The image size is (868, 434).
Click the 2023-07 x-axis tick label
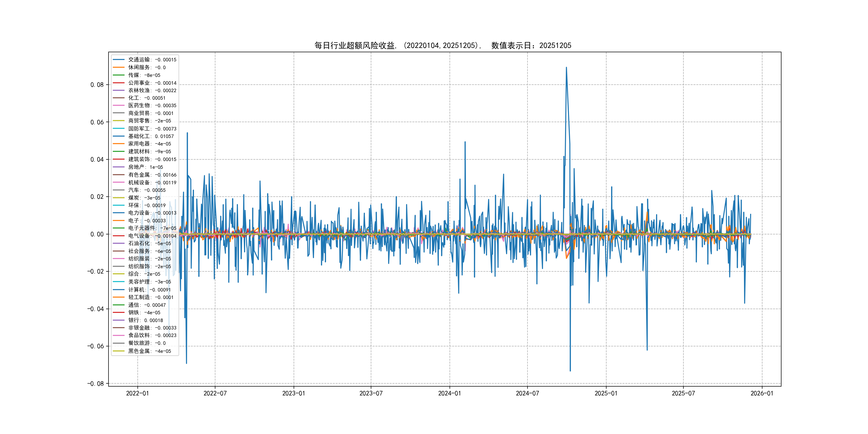point(371,393)
